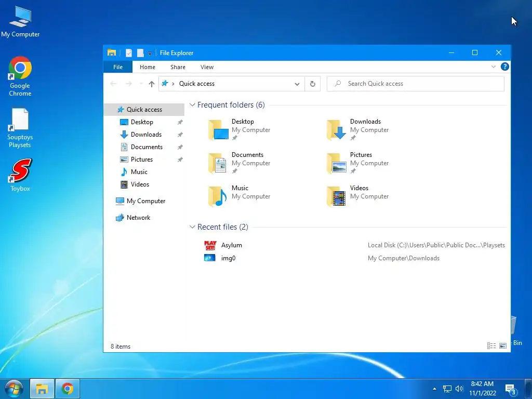Screen dimensions: 532x399
Task: Open the Toybox desktop shortcut
Action: 20,175
